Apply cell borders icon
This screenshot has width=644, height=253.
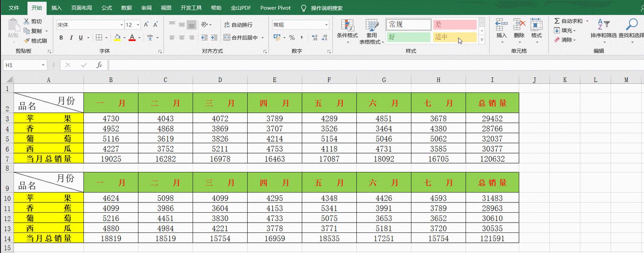(x=99, y=38)
